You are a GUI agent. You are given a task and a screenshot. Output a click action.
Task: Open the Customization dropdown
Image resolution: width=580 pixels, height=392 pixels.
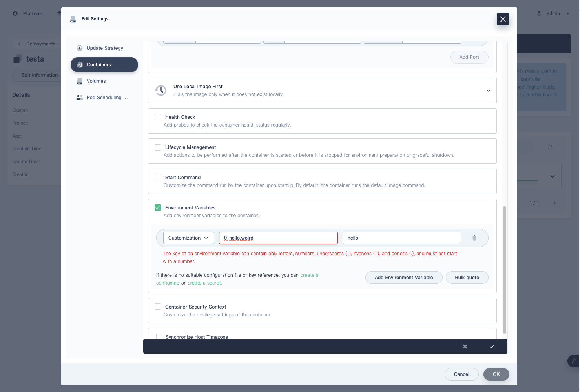tap(188, 238)
